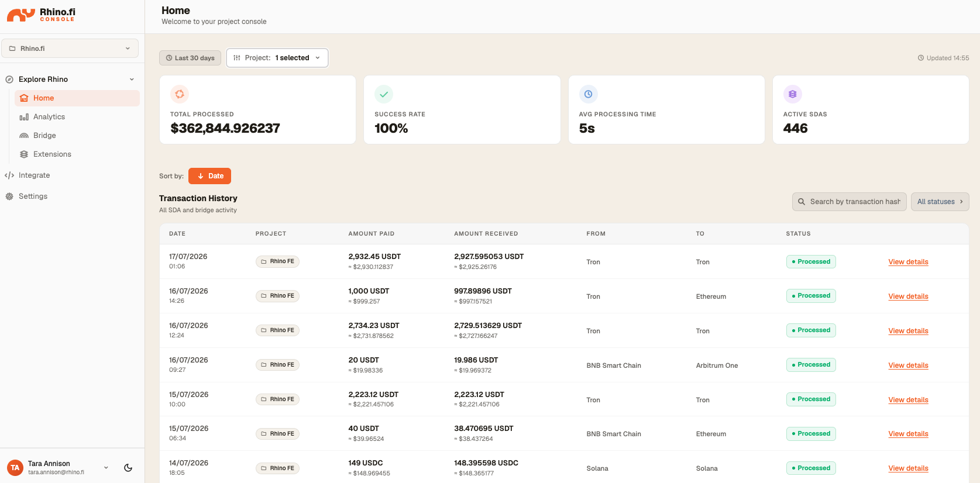
Task: Collapse the Explore Rhino section
Action: tap(132, 80)
